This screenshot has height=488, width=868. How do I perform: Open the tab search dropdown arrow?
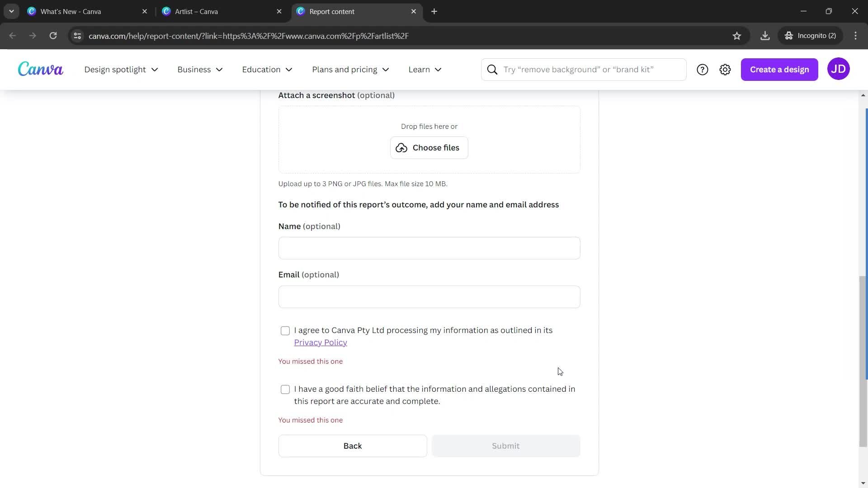11,11
